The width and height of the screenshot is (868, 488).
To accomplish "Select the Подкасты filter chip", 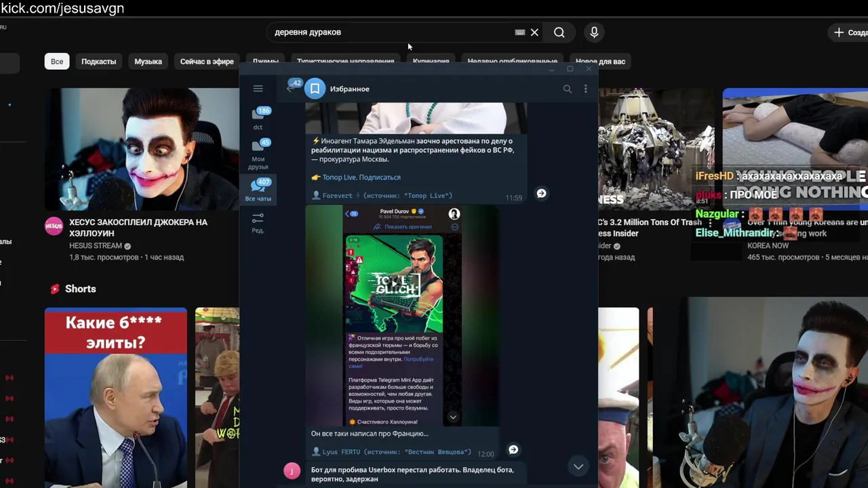I will click(x=99, y=61).
